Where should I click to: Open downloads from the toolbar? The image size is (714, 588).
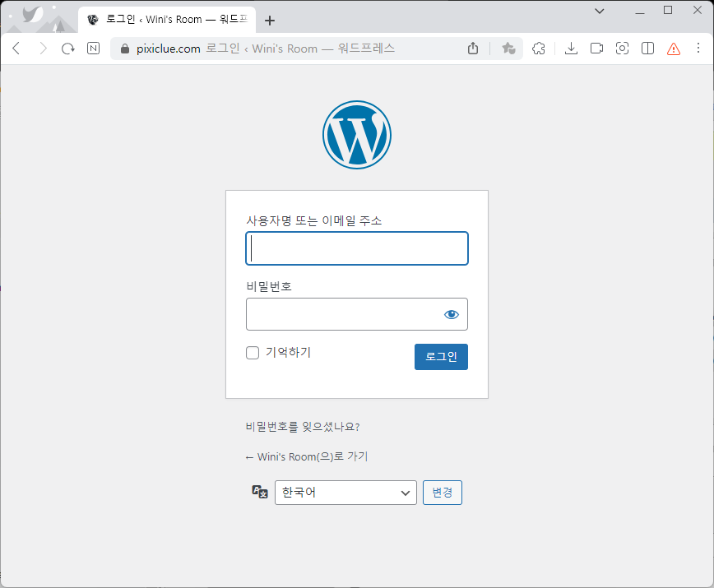click(x=571, y=49)
